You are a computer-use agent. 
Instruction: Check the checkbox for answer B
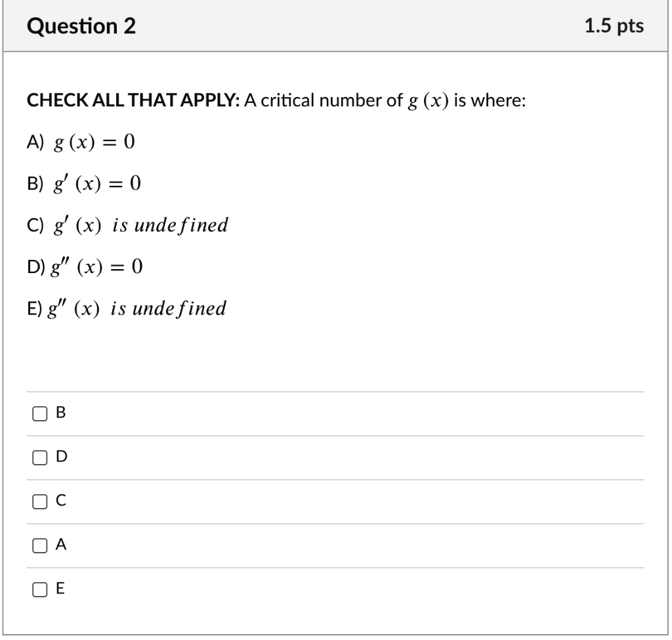(x=40, y=413)
